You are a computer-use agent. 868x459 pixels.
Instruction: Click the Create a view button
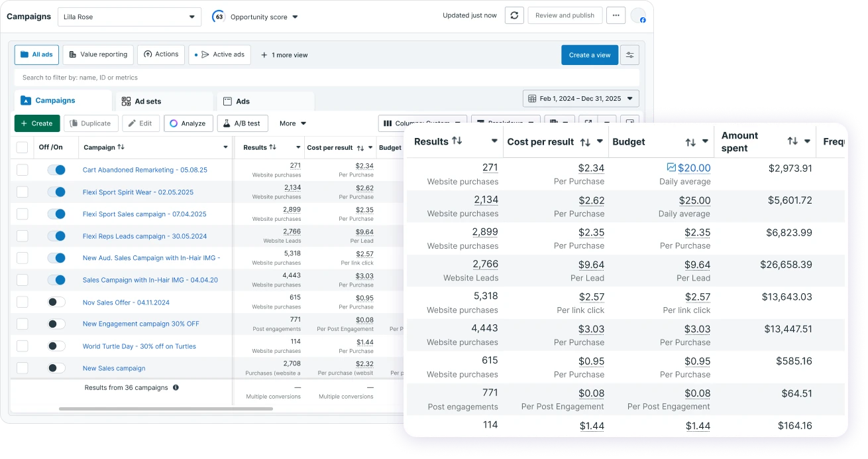click(590, 55)
